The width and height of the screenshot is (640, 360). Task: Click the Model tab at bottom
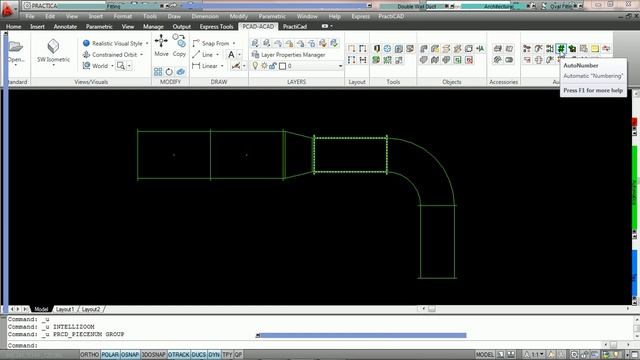(x=41, y=309)
